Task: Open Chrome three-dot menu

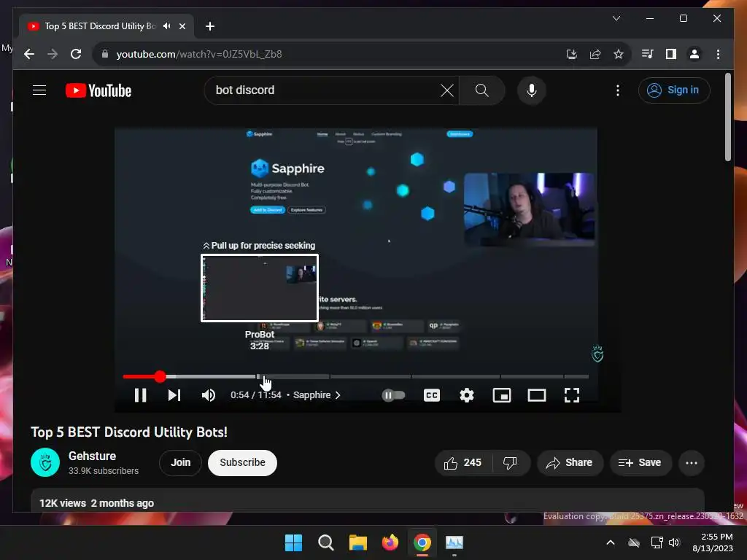Action: [x=718, y=54]
